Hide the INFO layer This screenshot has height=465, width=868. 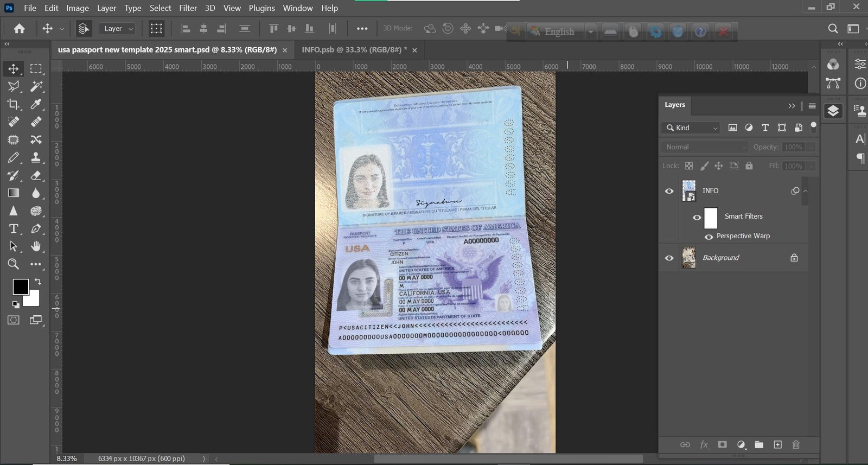click(669, 191)
